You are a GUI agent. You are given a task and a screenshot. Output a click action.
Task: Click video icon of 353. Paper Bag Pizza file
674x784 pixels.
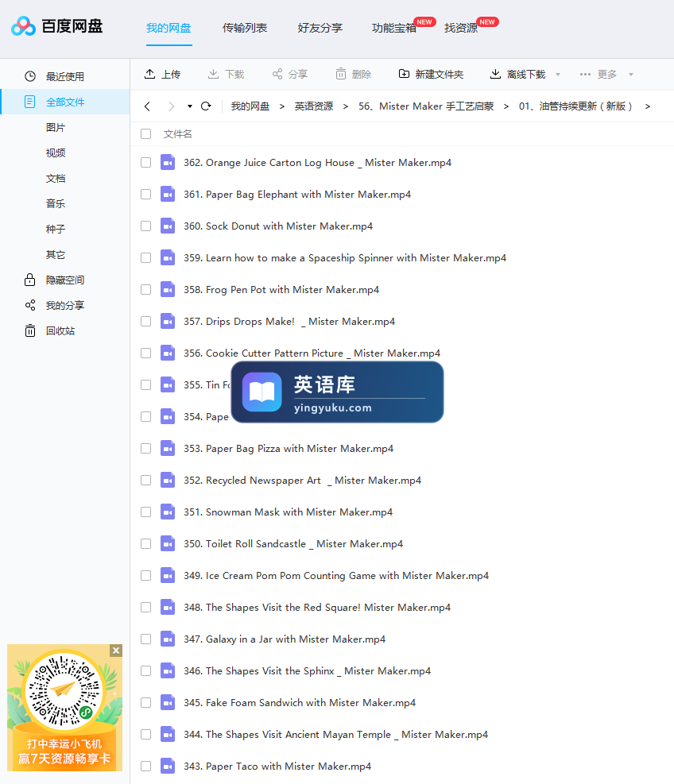pyautogui.click(x=168, y=449)
